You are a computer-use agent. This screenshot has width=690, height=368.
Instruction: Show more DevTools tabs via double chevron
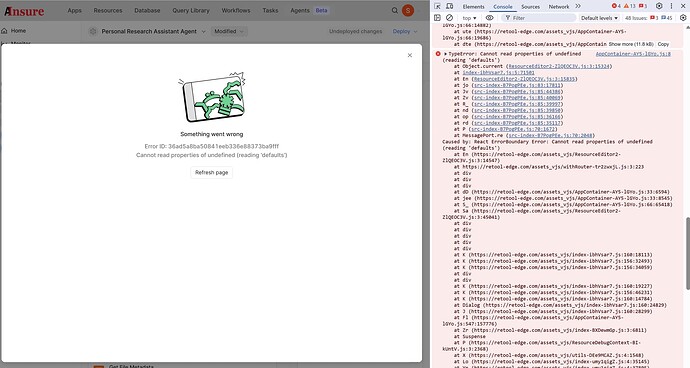[x=578, y=6]
